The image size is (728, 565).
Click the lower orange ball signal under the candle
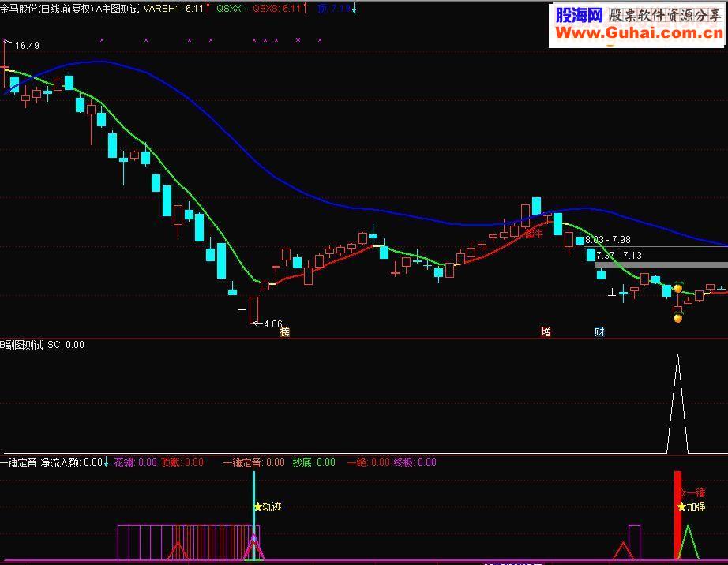(x=677, y=318)
